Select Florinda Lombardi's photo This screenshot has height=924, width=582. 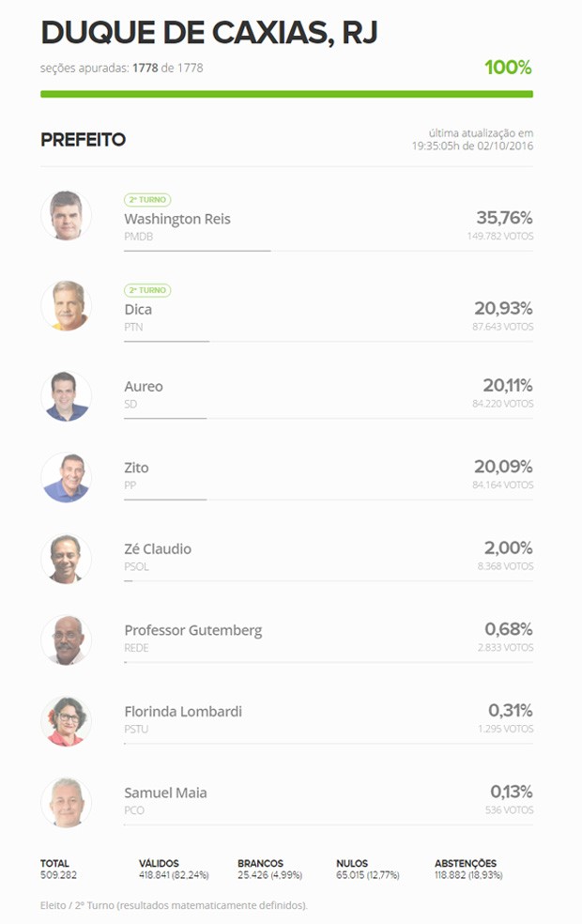click(66, 721)
